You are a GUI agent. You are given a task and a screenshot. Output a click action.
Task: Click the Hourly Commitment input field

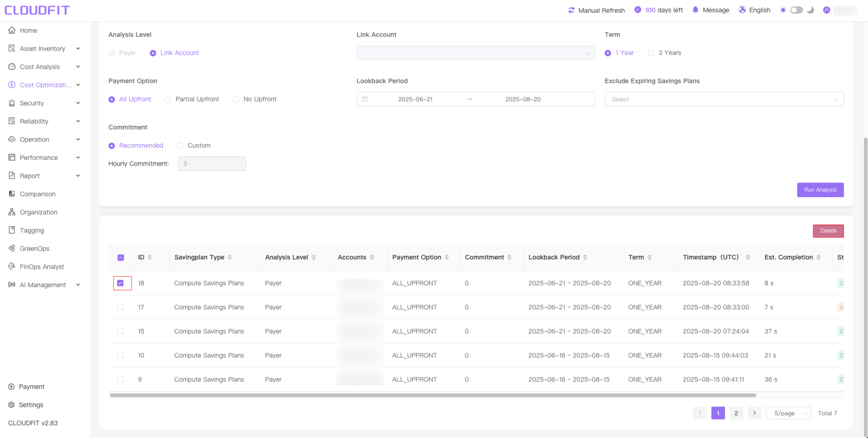(212, 164)
